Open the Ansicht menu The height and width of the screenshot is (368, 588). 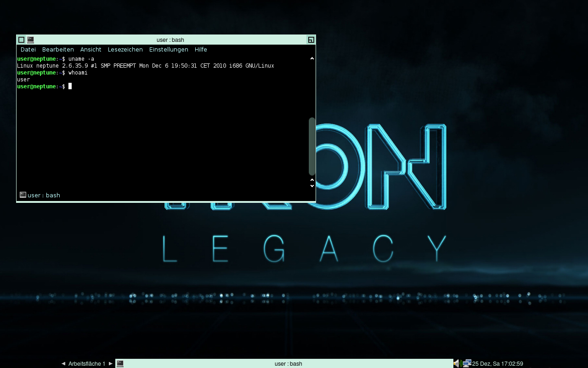tap(90, 50)
